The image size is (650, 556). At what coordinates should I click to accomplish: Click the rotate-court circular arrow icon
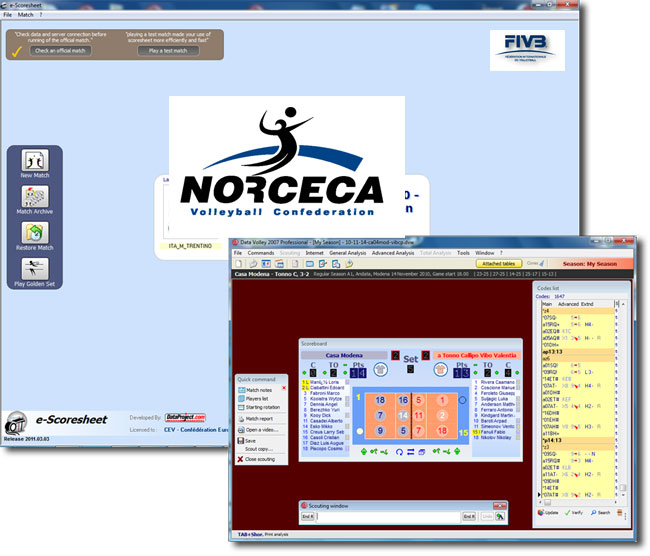tap(399, 452)
